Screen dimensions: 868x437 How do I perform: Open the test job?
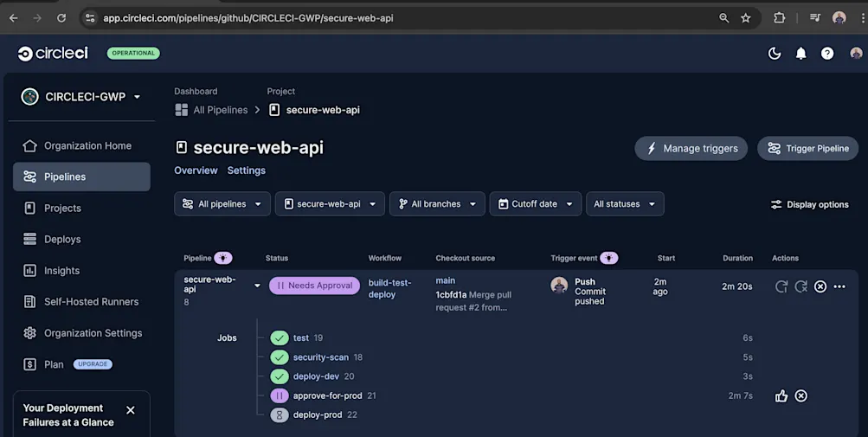pyautogui.click(x=301, y=337)
